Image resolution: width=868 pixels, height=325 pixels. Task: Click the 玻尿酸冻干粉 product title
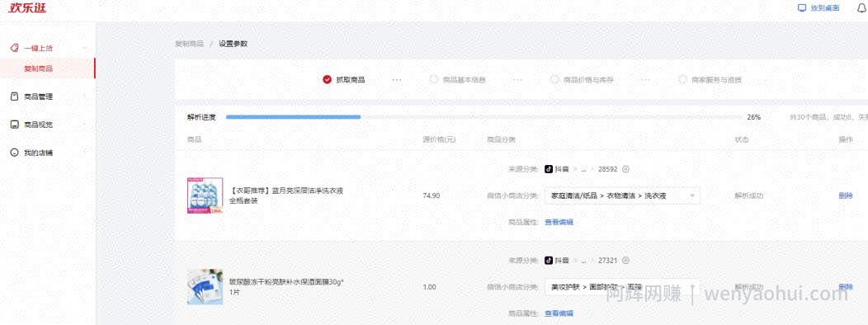(286, 287)
